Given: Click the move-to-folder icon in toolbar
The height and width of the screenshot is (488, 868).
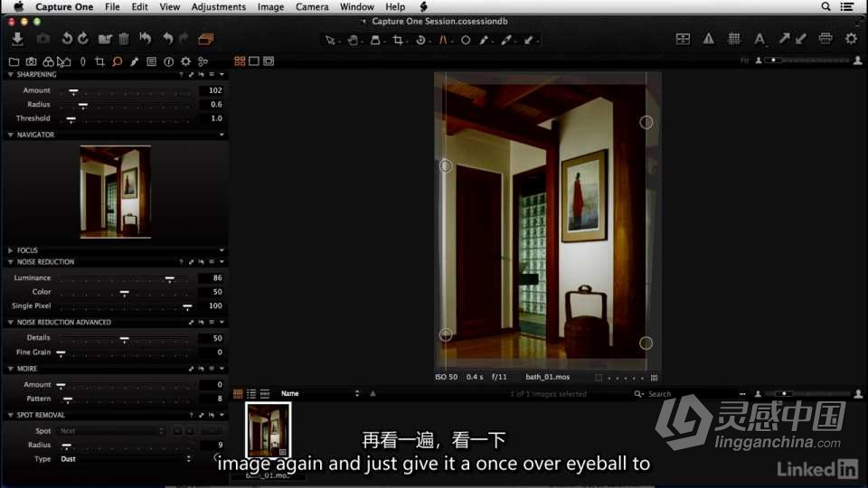Looking at the screenshot, I should pyautogui.click(x=105, y=39).
